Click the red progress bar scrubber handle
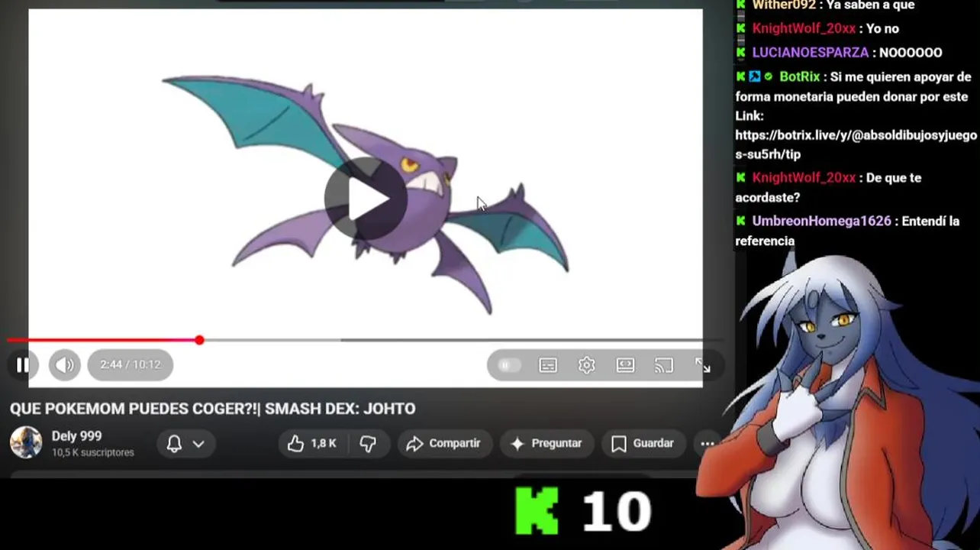The image size is (980, 550). click(x=199, y=340)
